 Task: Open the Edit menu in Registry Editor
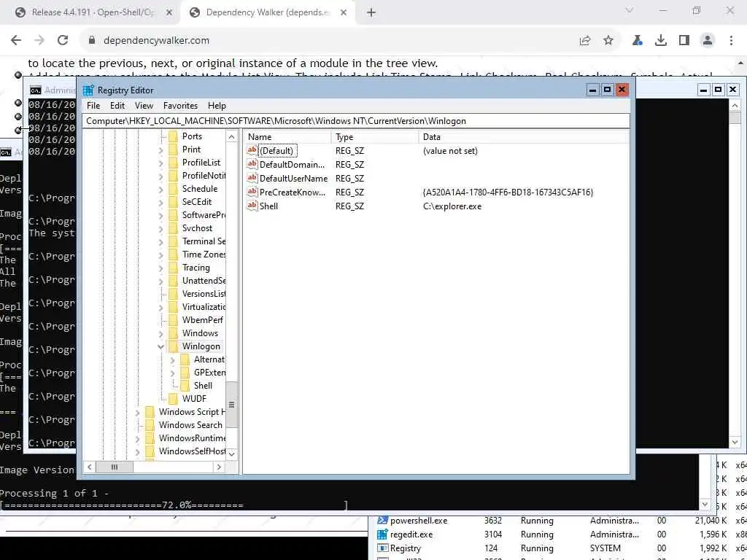point(117,106)
